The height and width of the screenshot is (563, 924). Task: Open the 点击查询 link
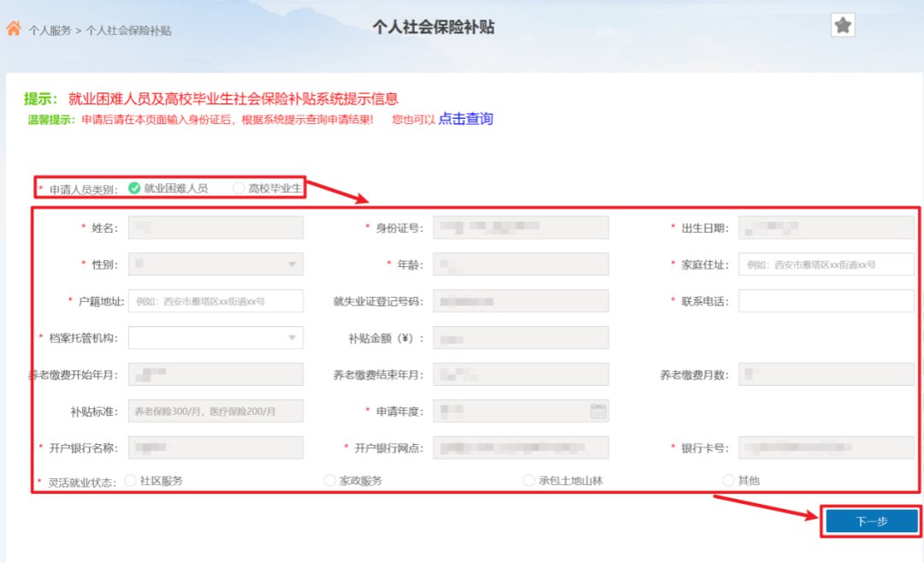click(465, 118)
